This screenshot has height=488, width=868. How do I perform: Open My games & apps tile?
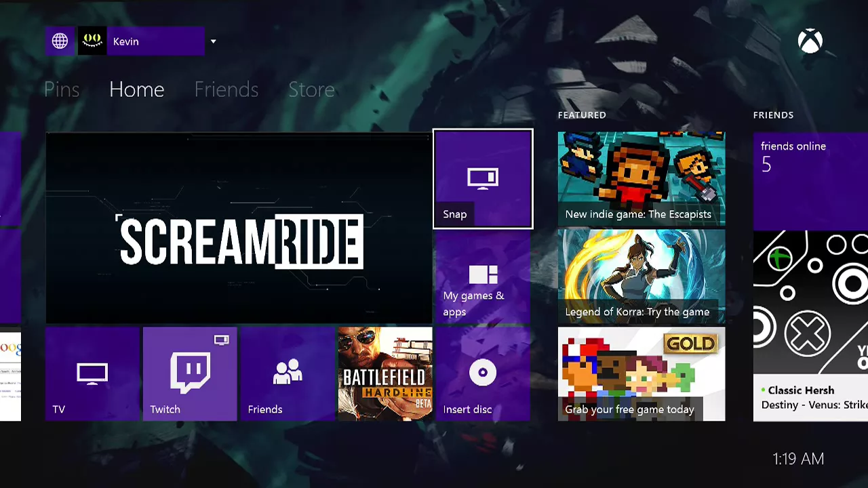tap(483, 277)
